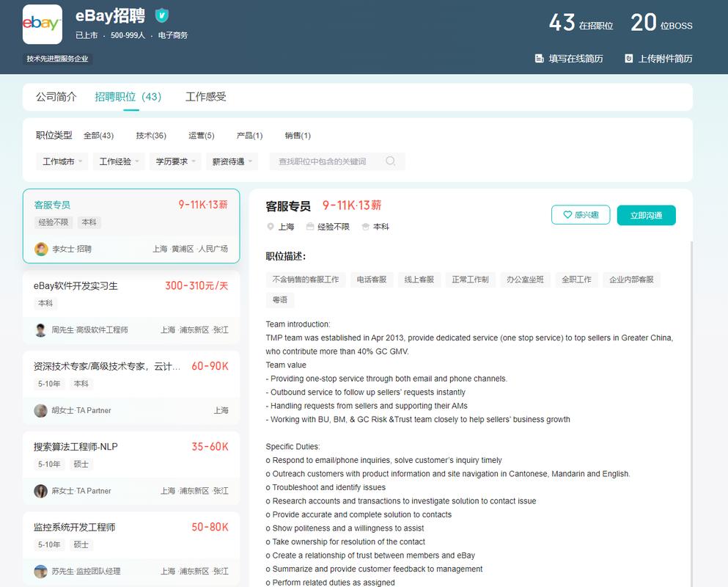Viewport: 728px width, 587px height.
Task: Click the 300-310元/天 salary text
Action: 196,285
